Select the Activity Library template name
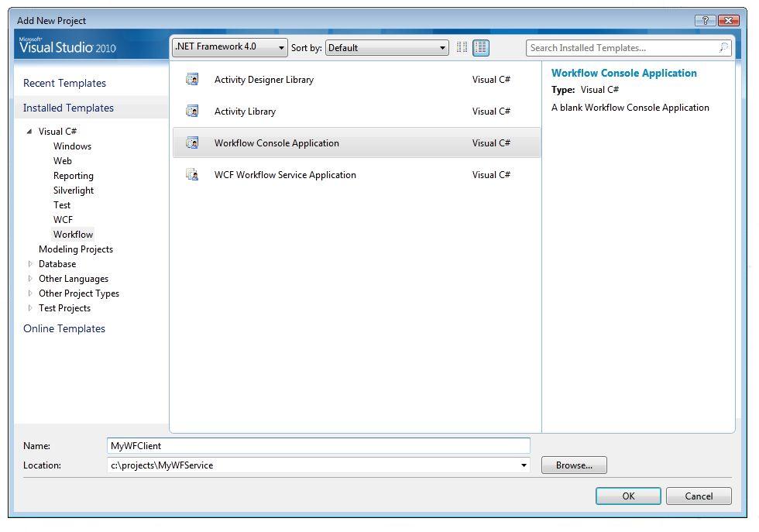The image size is (759, 532). tap(245, 111)
